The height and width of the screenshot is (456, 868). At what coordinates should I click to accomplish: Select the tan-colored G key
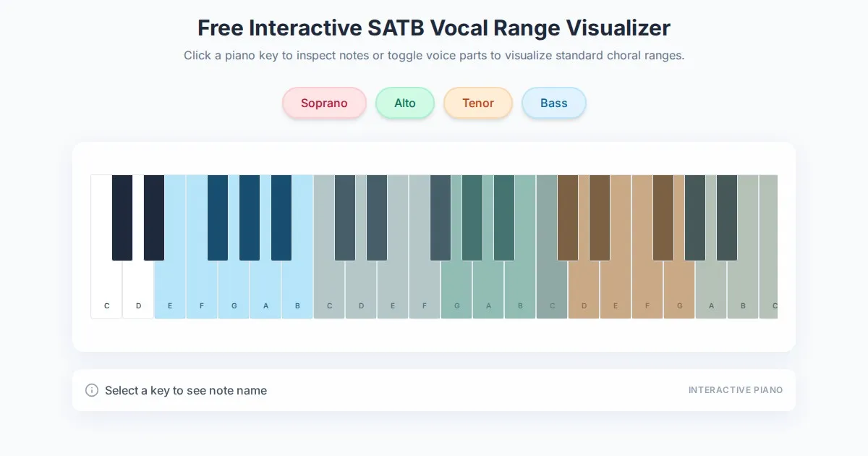(x=679, y=290)
